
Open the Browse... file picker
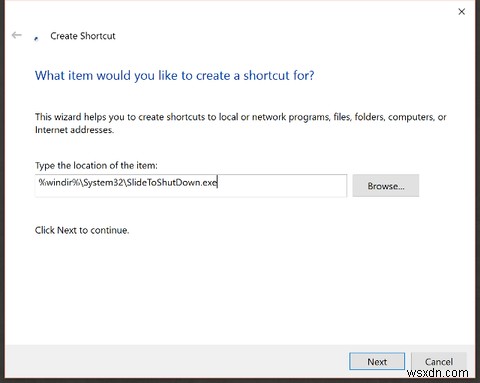386,185
